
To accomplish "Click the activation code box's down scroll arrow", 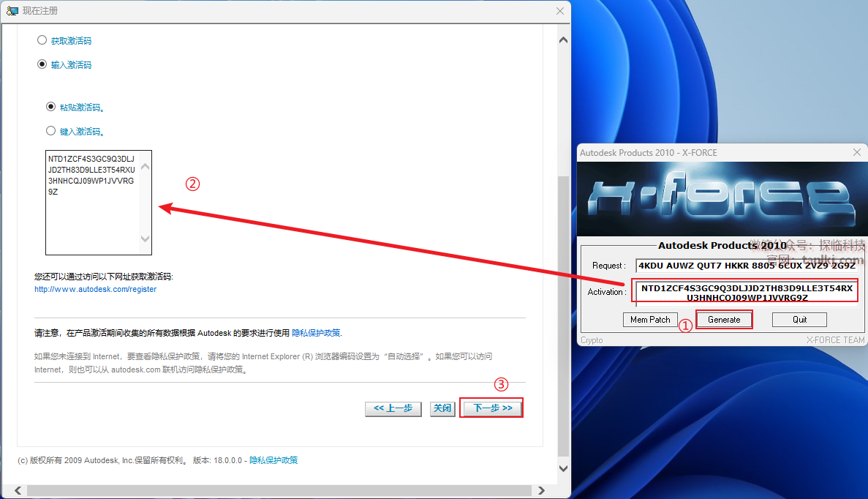I will coord(145,239).
